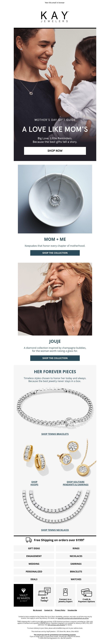
Task: Open the Watches category
Action: 76,579
